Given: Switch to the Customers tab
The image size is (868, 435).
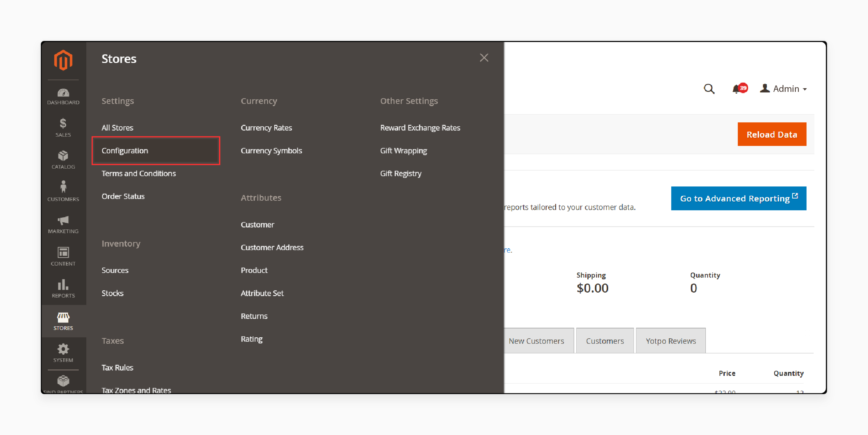Looking at the screenshot, I should (605, 341).
